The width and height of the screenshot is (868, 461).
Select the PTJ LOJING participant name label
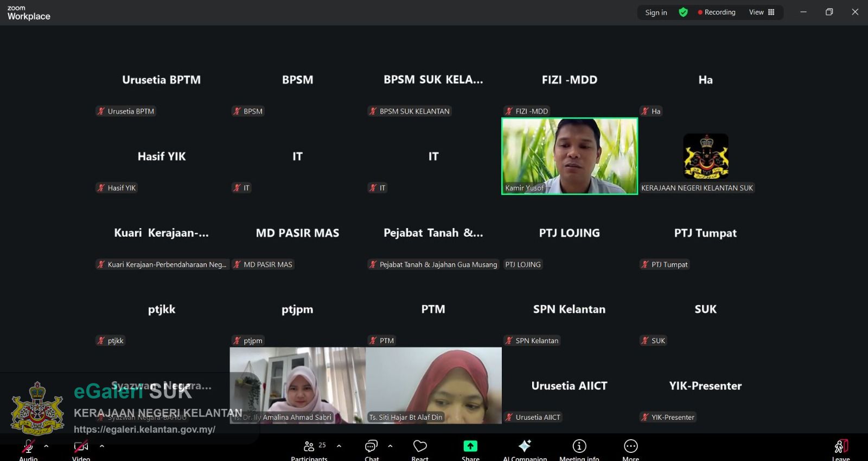tap(523, 264)
